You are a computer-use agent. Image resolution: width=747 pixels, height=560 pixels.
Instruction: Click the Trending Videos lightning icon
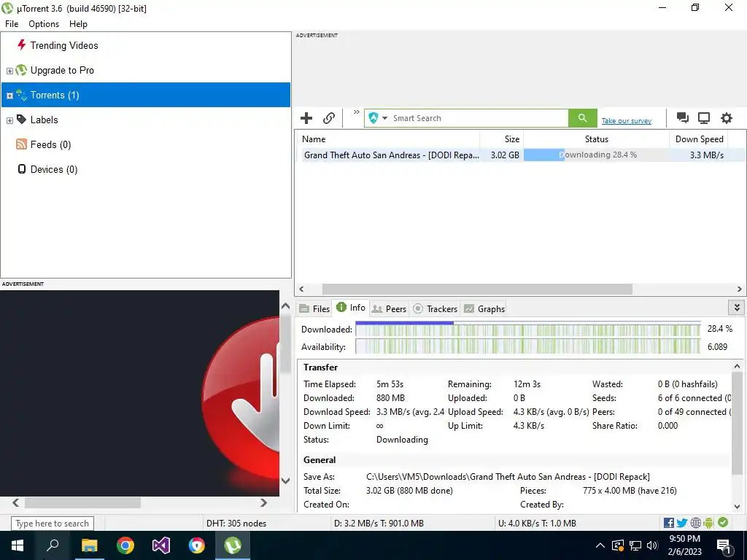[x=21, y=44]
